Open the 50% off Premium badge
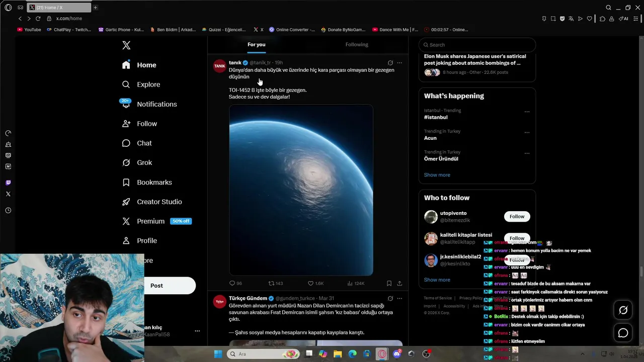 coord(181,221)
